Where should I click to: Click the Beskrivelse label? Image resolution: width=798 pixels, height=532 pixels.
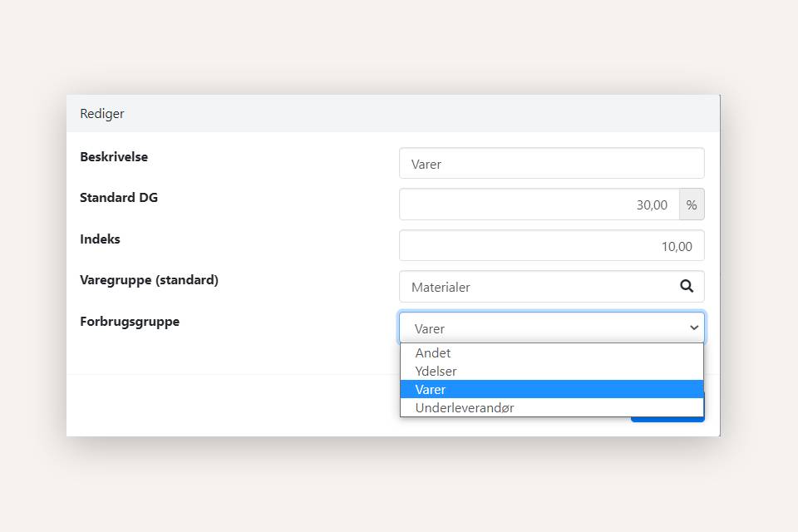point(114,157)
